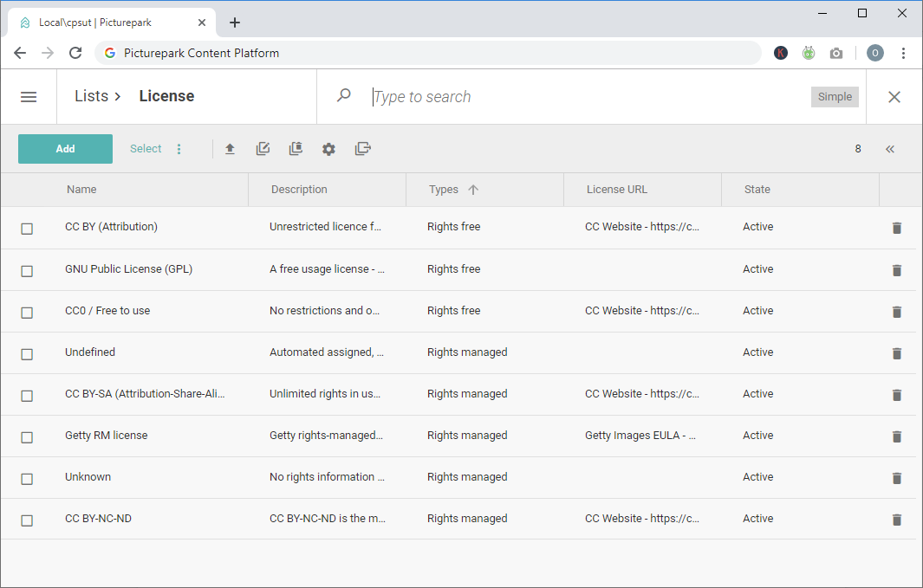The width and height of the screenshot is (923, 588).
Task: Click the Getty Images EULA URL cell
Action: (640, 435)
